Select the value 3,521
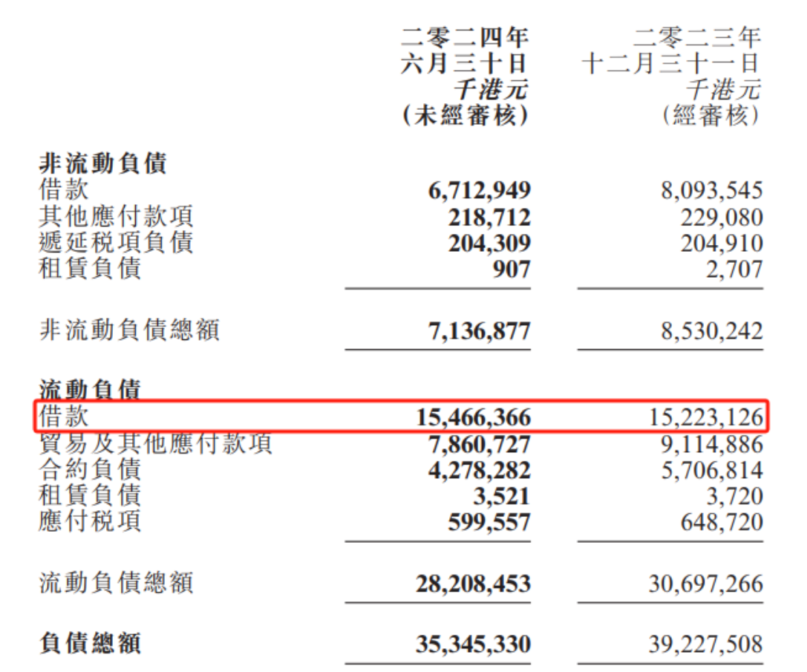Screen dimensions: 807x672 (502, 496)
